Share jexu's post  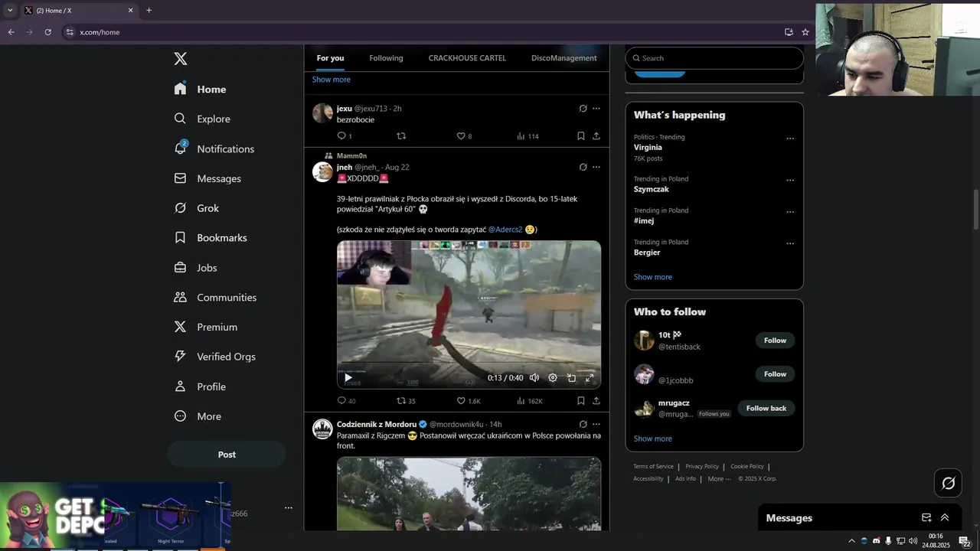(x=596, y=136)
